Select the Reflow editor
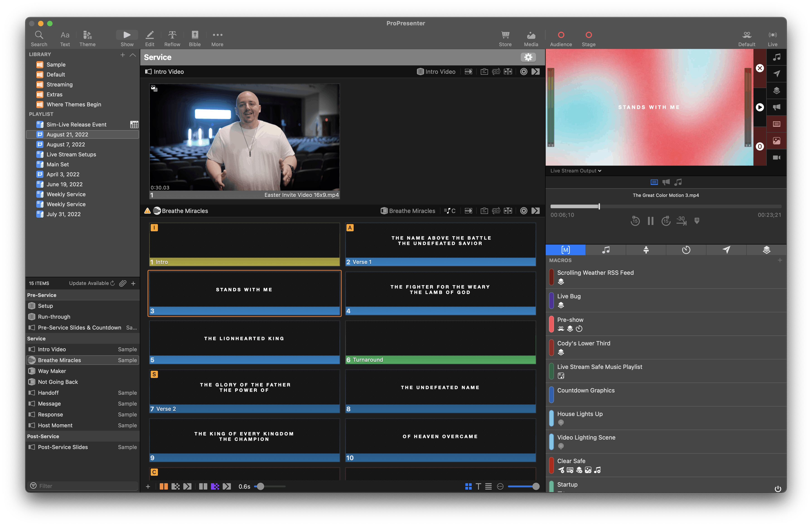 [172, 38]
